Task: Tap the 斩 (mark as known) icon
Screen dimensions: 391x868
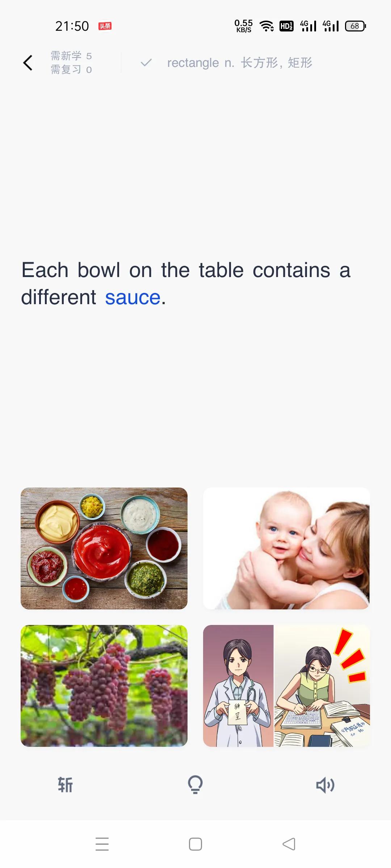Action: tap(65, 785)
